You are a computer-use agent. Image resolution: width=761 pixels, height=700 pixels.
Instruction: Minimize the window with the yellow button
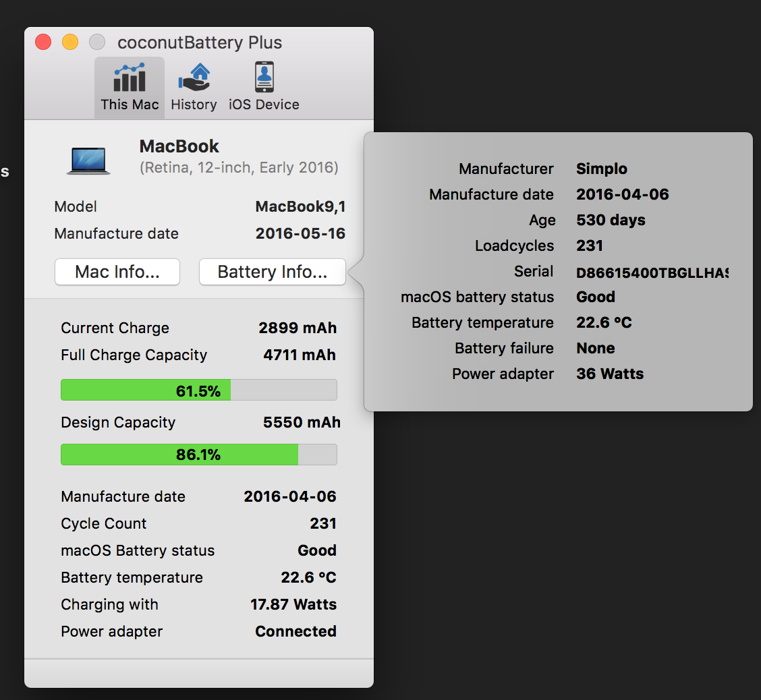[x=70, y=42]
